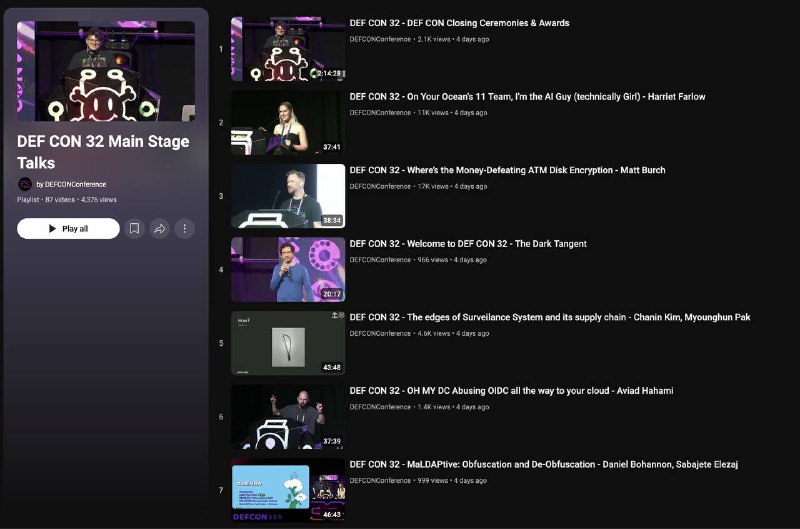This screenshot has width=800, height=529.
Task: Open the Aviad Hahami OIDC talk thumbnail
Action: tap(288, 416)
